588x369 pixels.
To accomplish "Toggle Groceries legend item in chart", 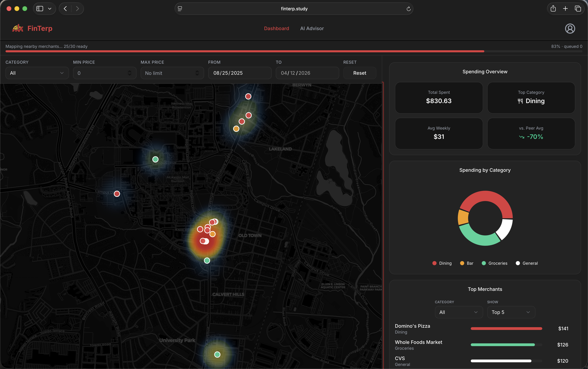I will 494,263.
